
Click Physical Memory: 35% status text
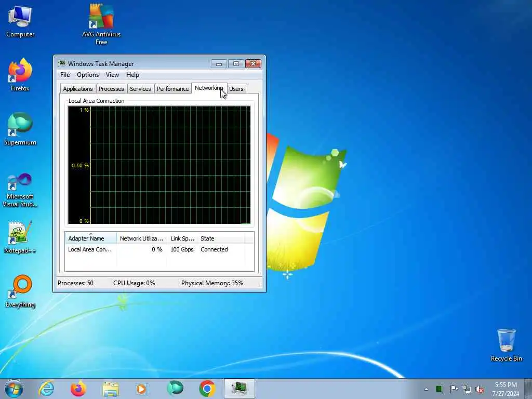tap(212, 283)
